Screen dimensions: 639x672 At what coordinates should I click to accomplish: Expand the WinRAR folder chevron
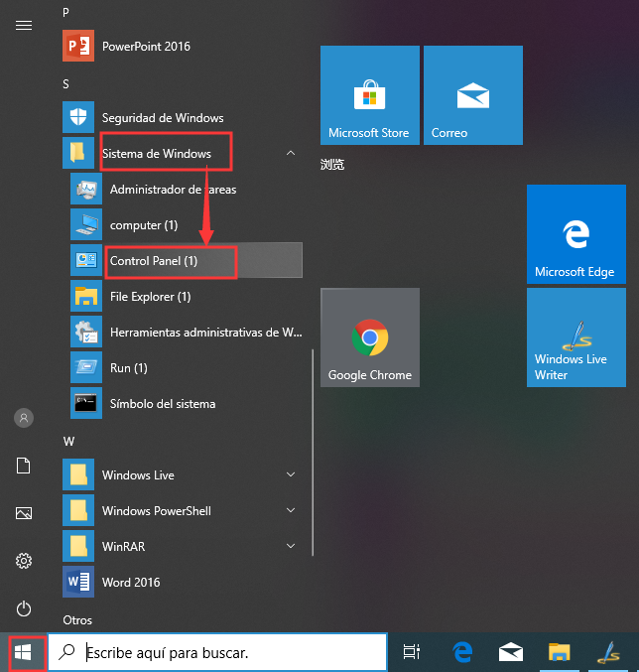291,546
